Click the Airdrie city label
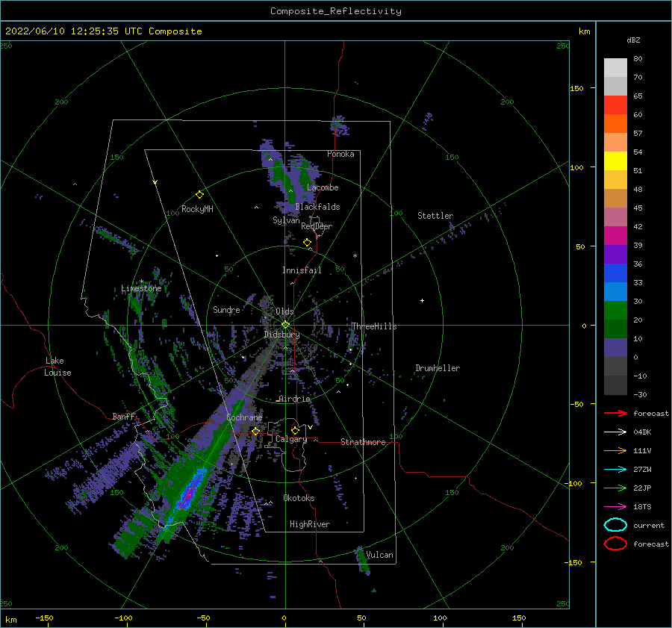The height and width of the screenshot is (628, 672). point(294,399)
